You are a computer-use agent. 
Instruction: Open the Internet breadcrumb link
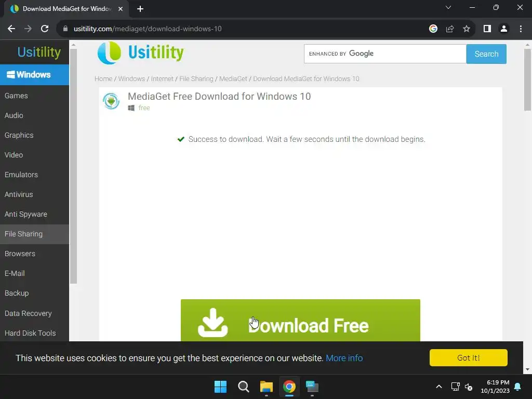pos(162,79)
